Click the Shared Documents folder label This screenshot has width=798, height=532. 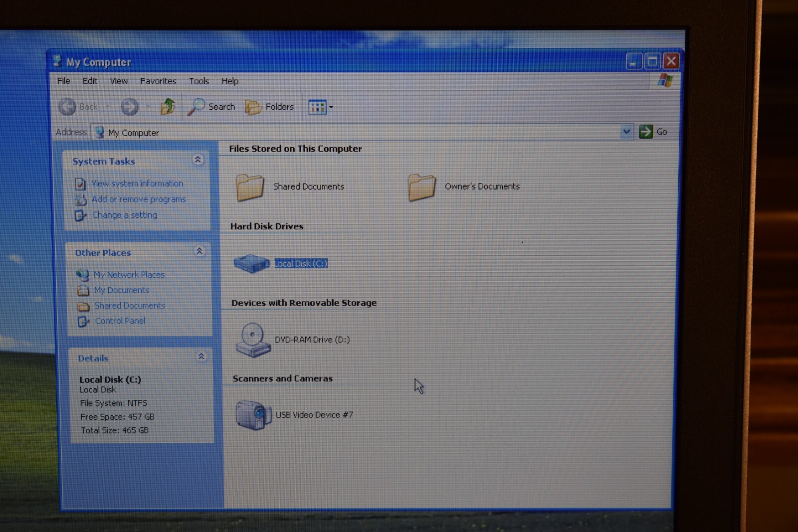click(x=309, y=186)
